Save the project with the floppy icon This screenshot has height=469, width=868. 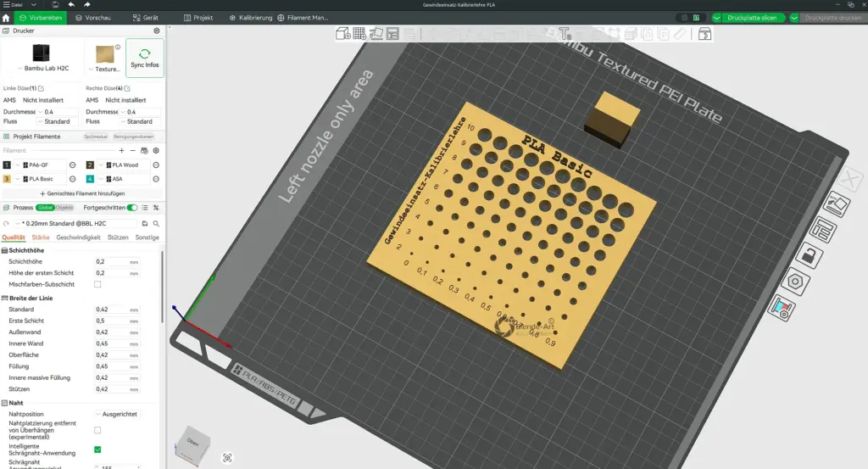click(55, 4)
